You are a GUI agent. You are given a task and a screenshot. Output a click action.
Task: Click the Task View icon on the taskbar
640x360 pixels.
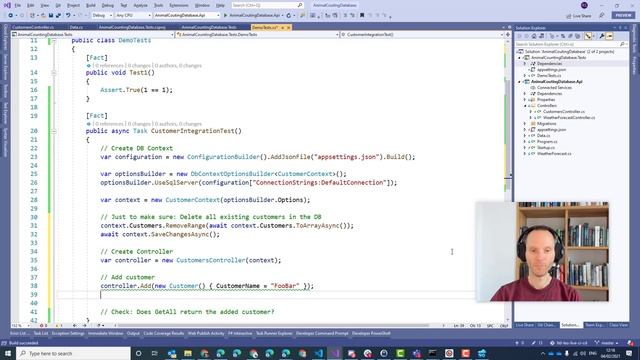155,353
